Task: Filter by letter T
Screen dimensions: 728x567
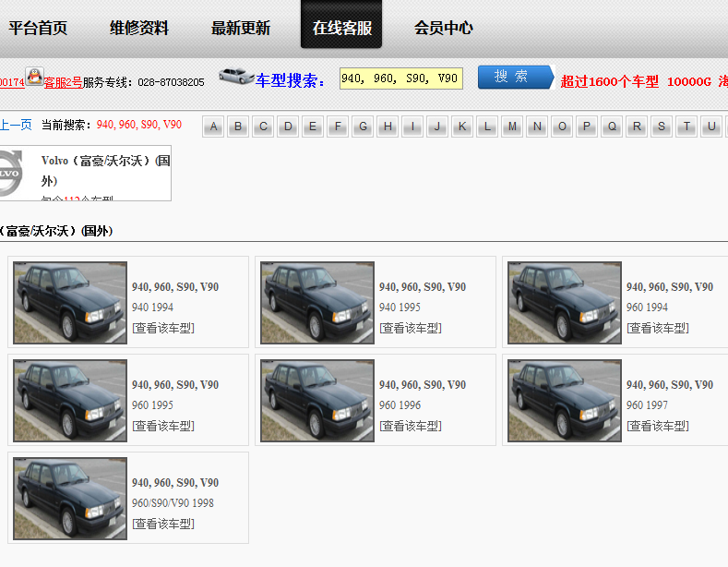Action: pos(686,127)
